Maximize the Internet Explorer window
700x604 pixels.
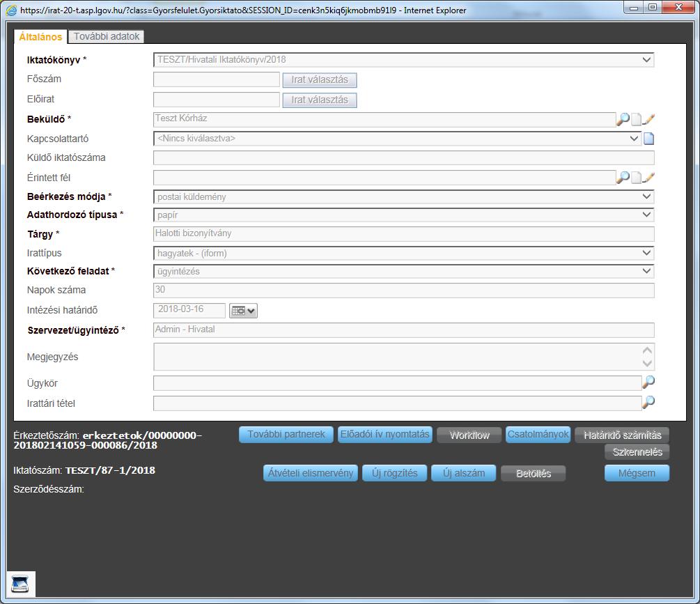point(653,7)
